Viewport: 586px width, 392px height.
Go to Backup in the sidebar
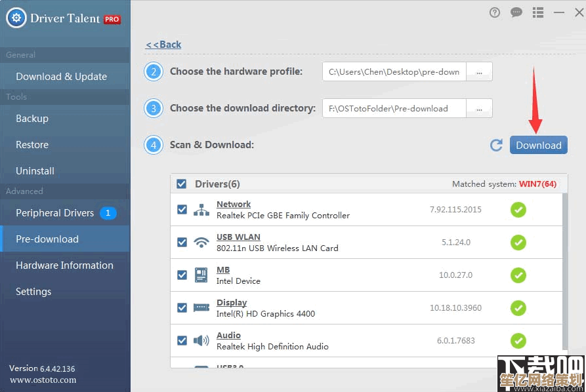tap(32, 119)
